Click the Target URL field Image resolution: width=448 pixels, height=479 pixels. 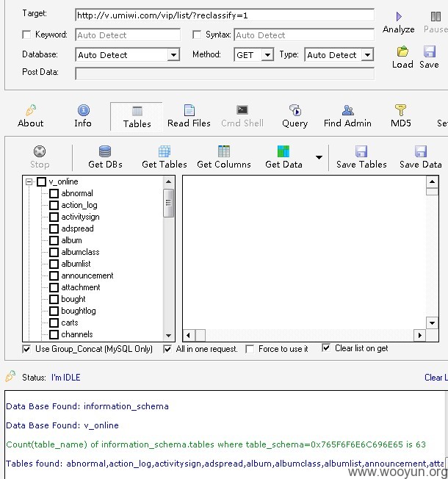click(x=225, y=15)
